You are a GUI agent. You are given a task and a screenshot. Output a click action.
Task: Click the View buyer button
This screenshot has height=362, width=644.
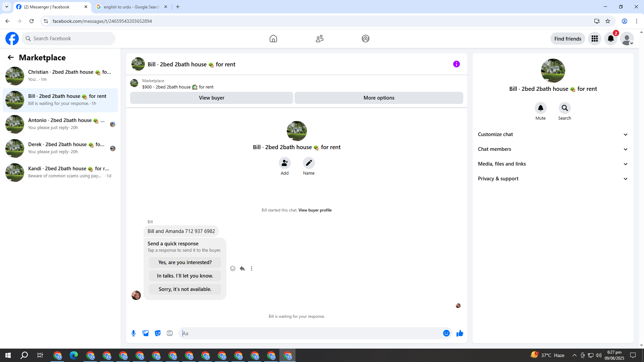[x=211, y=98]
